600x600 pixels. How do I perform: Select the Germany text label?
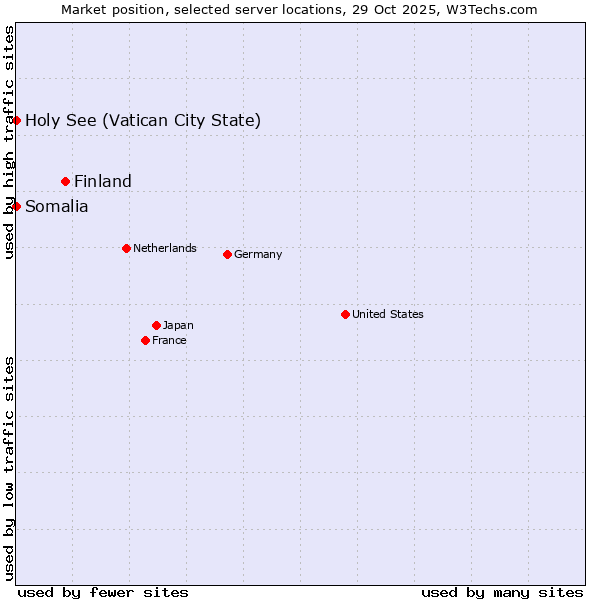258,254
